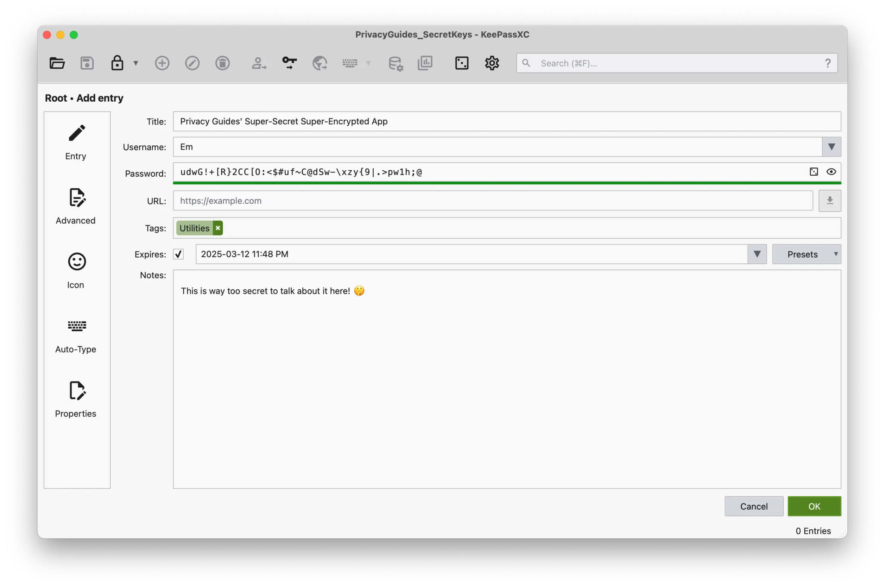Viewport: 885px width, 588px height.
Task: Open the standalone password generator
Action: click(x=462, y=63)
